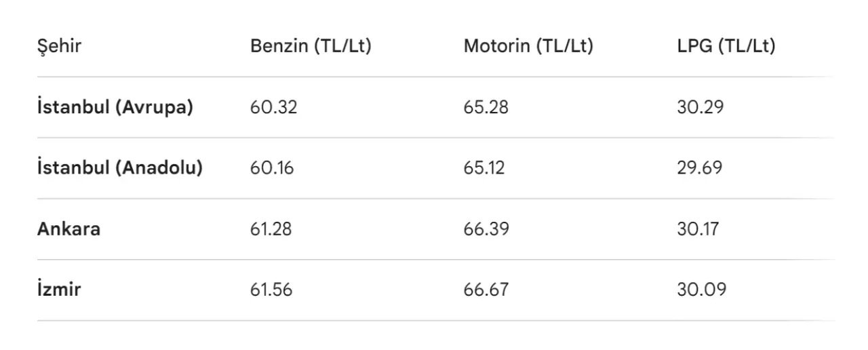Click Ankara LPG price 30.17
The image size is (868, 350).
(x=698, y=229)
